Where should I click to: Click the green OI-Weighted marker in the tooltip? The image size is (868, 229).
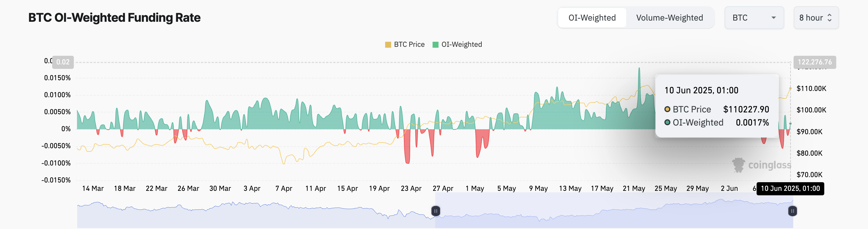(667, 123)
